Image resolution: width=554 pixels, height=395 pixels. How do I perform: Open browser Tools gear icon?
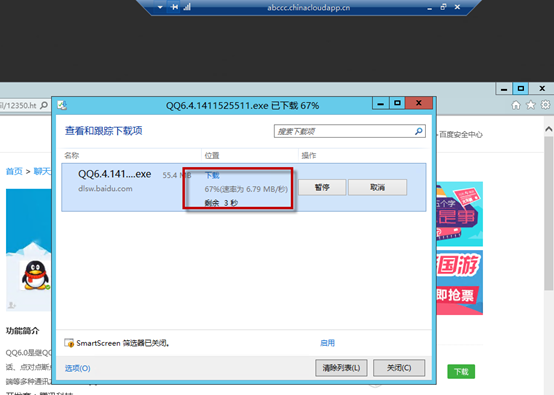coord(546,105)
